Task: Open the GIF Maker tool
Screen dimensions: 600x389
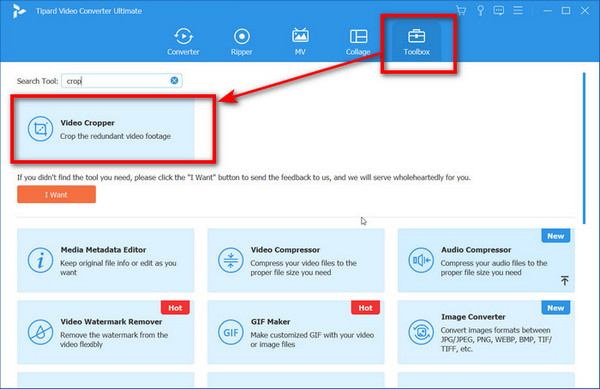Action: (x=296, y=332)
